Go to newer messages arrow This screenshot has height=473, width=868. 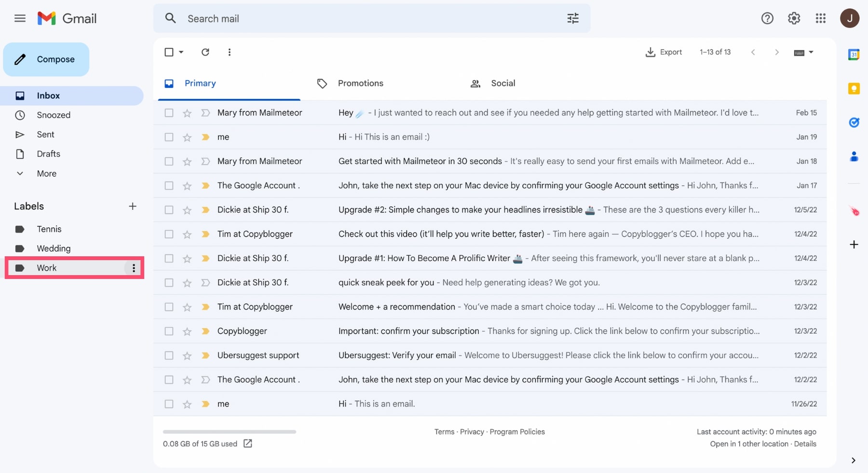[753, 52]
